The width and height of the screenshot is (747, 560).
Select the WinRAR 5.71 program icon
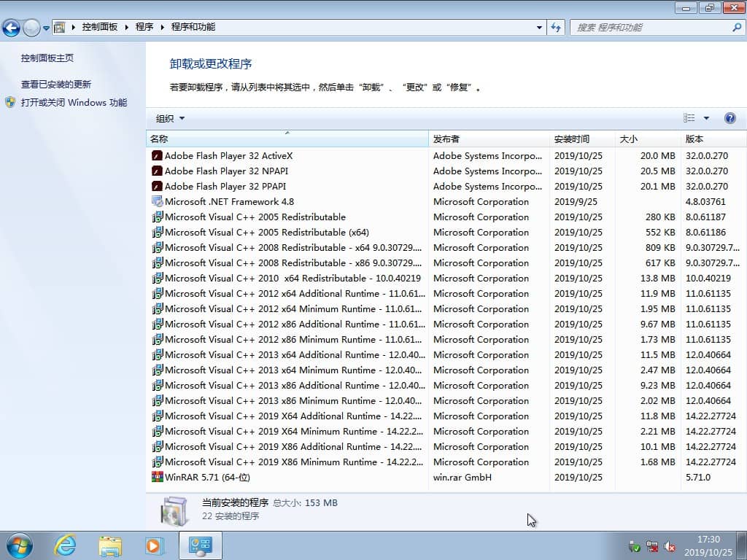pos(158,477)
